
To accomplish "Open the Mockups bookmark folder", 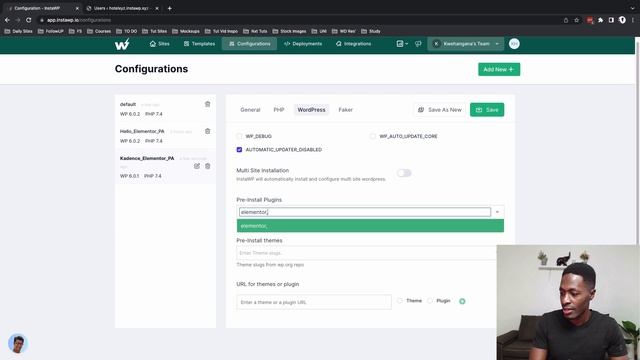I will [186, 31].
